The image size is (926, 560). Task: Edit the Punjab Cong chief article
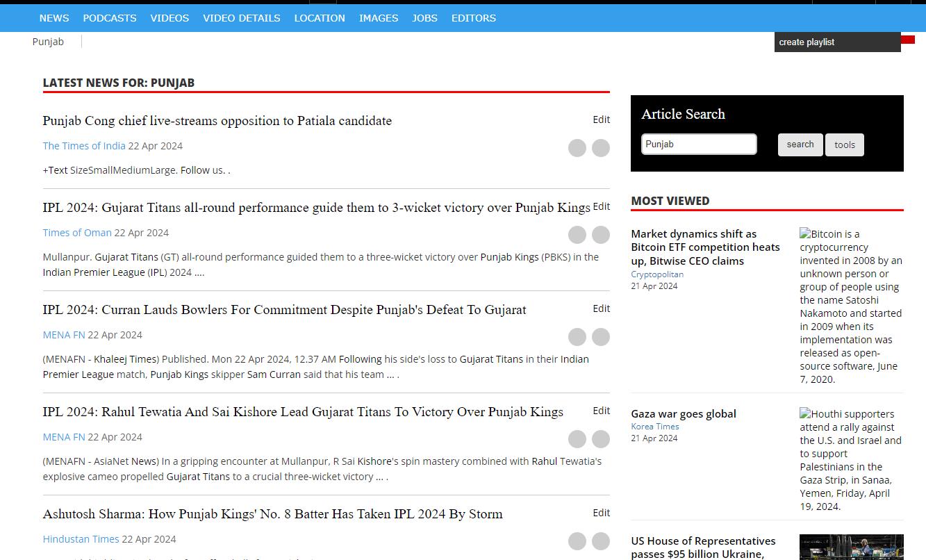[602, 120]
